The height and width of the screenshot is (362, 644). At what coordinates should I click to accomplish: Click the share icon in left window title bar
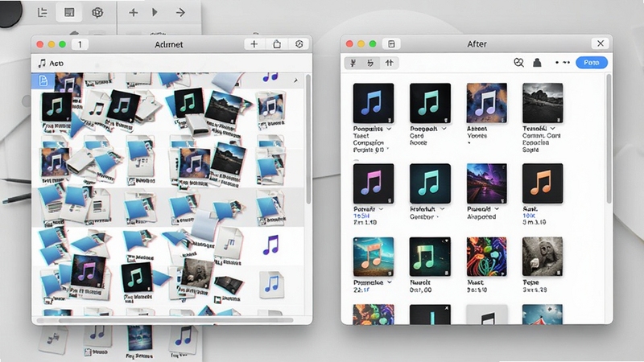click(277, 44)
